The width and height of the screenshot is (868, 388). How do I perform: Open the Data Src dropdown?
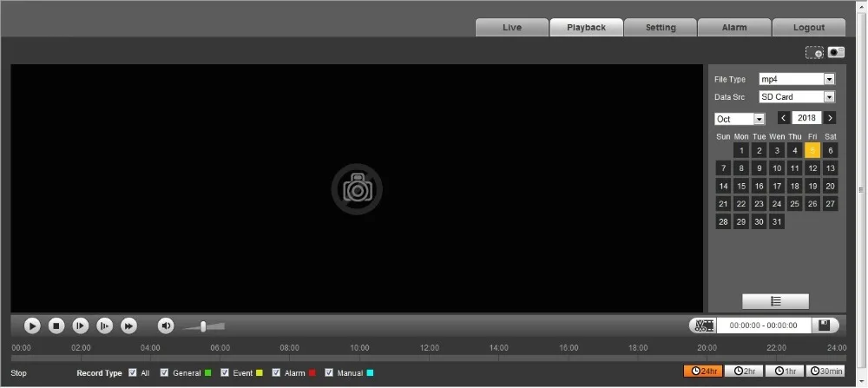click(797, 97)
